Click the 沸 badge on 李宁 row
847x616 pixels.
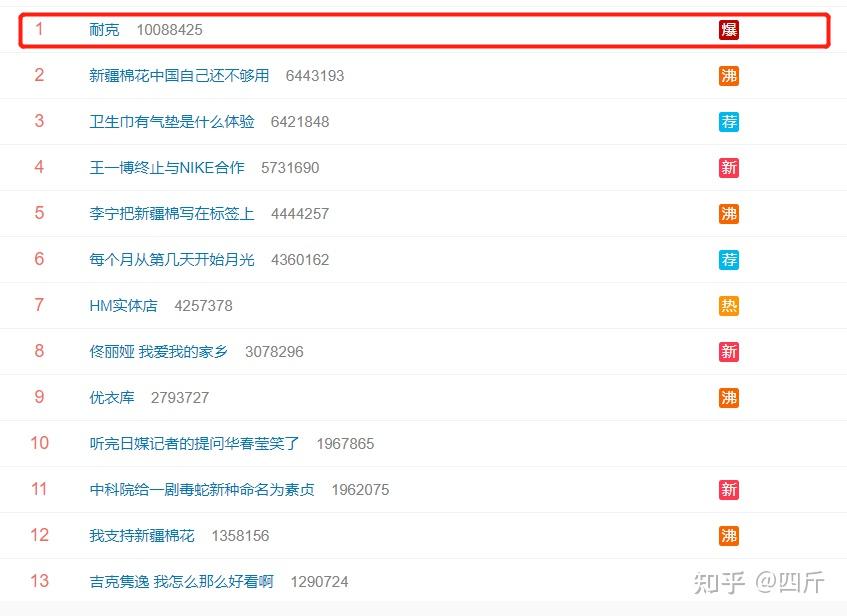729,213
